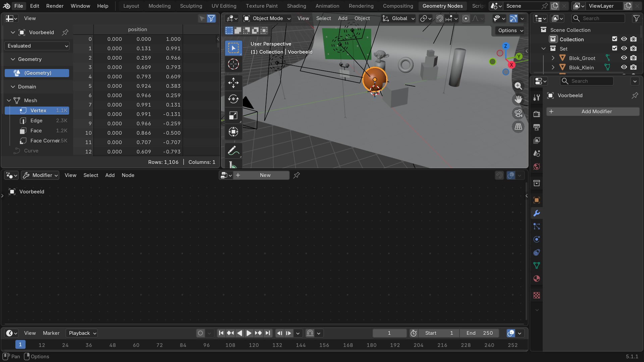Viewport: 644px width, 362px height.
Task: Open the Evaluated mode dropdown in spreadsheet
Action: click(x=37, y=46)
